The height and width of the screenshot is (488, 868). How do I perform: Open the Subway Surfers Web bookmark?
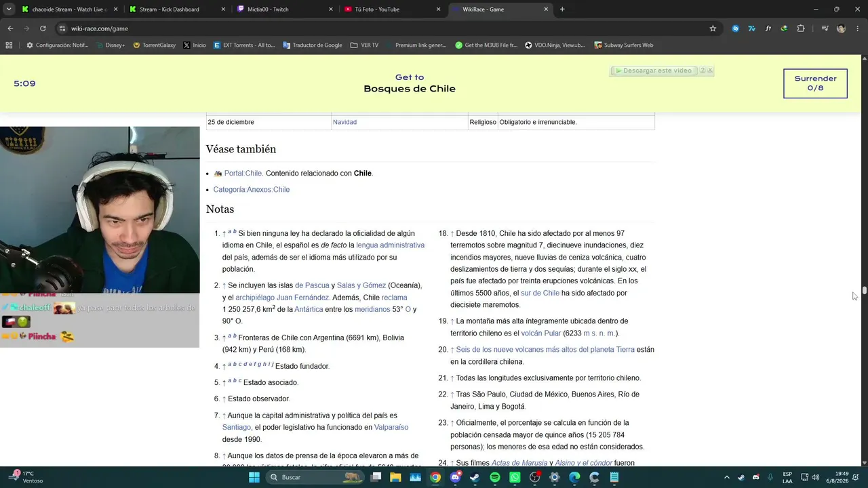point(623,45)
